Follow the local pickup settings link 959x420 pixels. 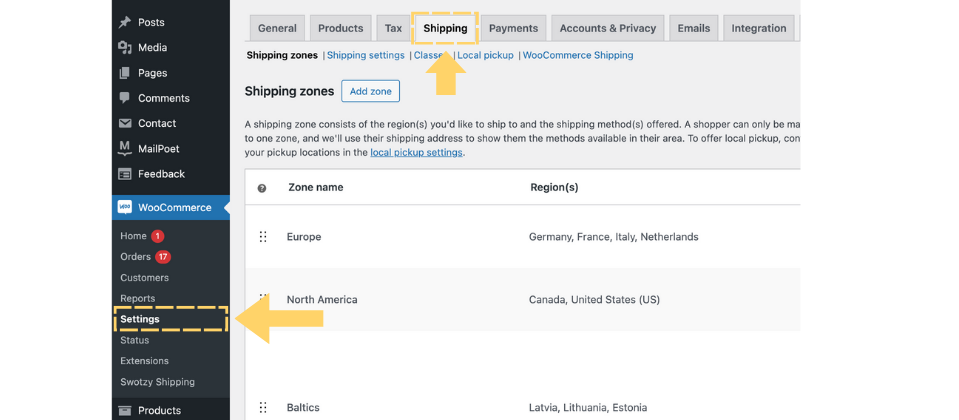417,152
